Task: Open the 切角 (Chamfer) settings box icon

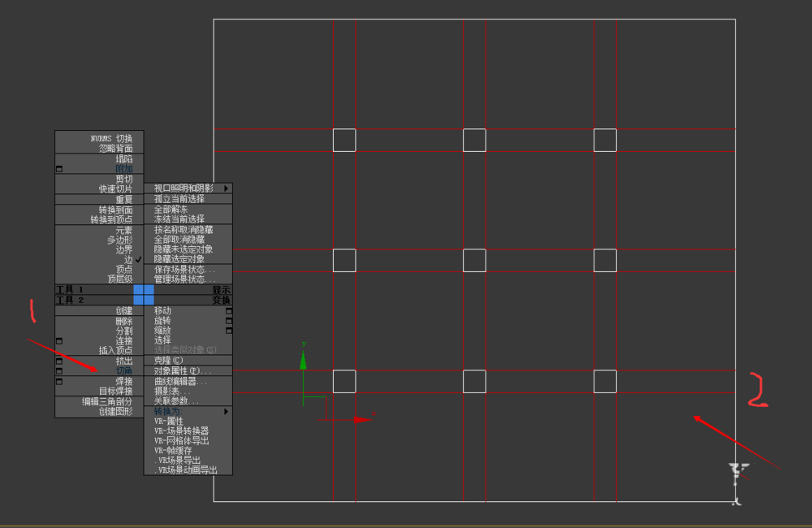Action: point(58,370)
